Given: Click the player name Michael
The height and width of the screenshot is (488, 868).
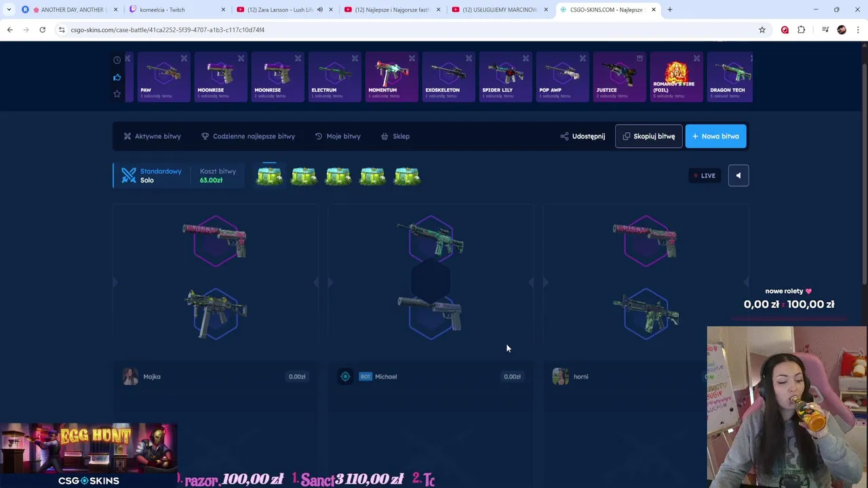Looking at the screenshot, I should tap(386, 377).
